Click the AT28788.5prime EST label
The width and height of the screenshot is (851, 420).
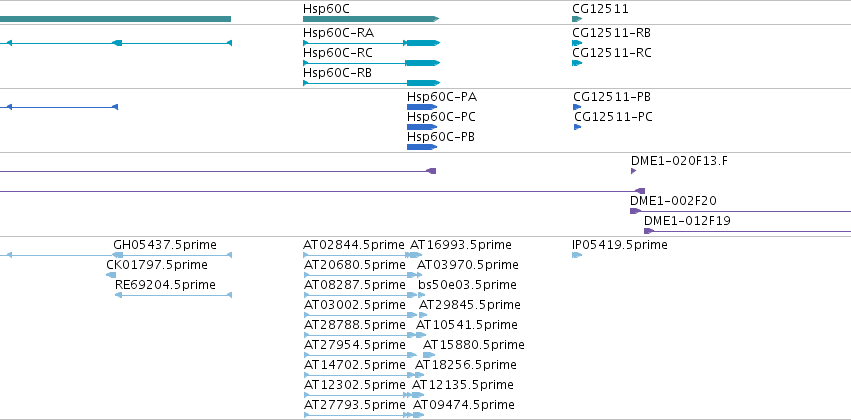[x=354, y=325]
